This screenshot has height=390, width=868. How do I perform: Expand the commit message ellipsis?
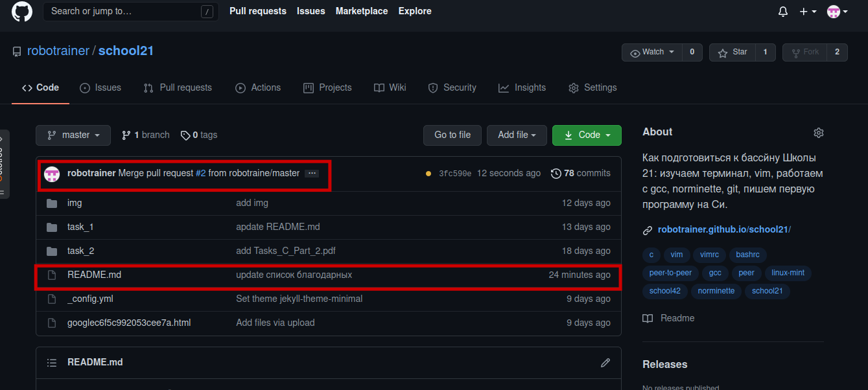tap(312, 174)
